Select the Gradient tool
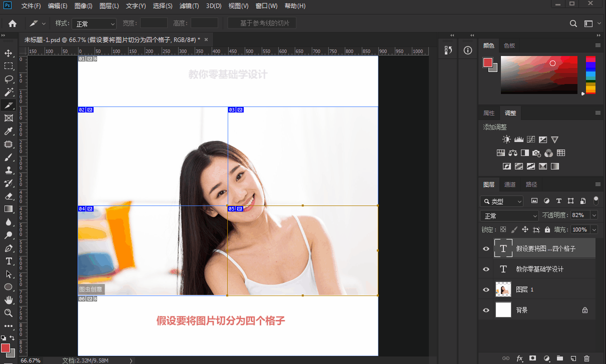This screenshot has height=364, width=606. click(x=9, y=209)
